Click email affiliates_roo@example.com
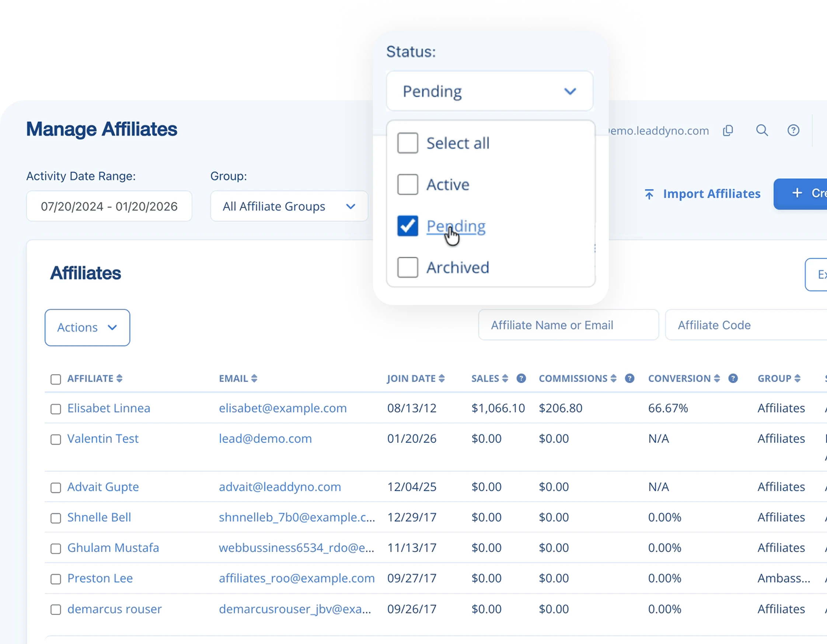Screen dimensions: 827x644 (x=297, y=578)
